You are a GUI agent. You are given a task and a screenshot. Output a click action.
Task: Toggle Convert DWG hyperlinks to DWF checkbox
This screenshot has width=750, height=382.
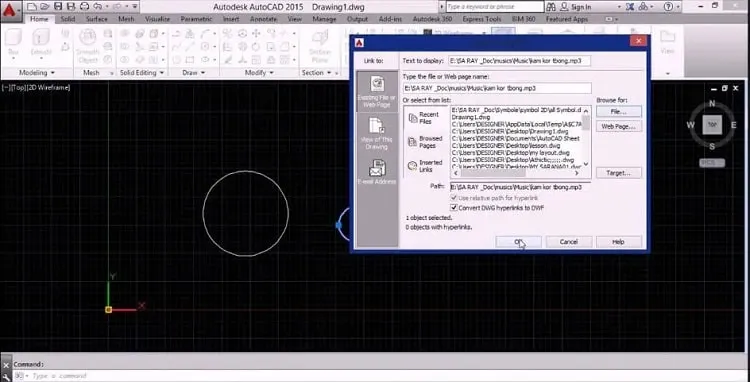click(x=454, y=208)
